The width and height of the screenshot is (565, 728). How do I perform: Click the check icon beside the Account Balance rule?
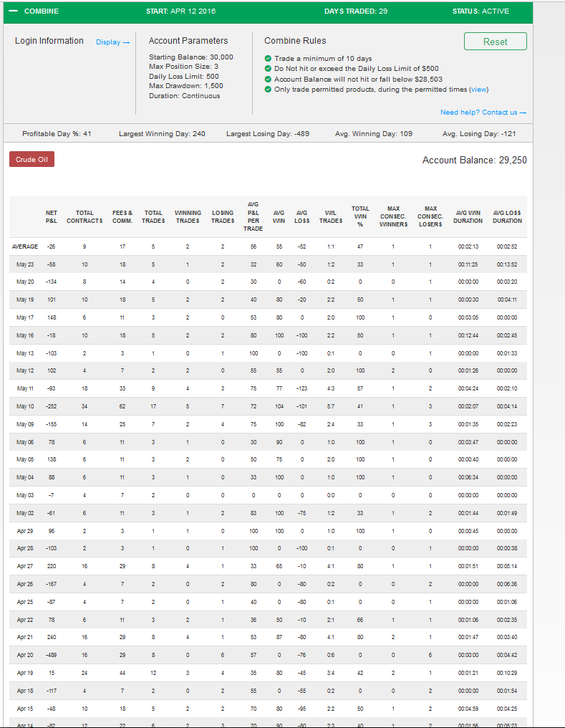(x=268, y=80)
